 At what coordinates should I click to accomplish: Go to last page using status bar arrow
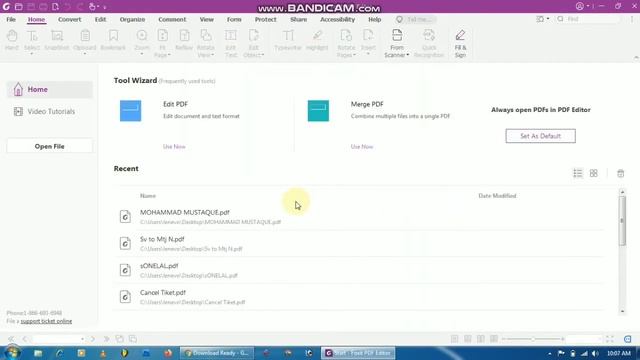pos(106,339)
